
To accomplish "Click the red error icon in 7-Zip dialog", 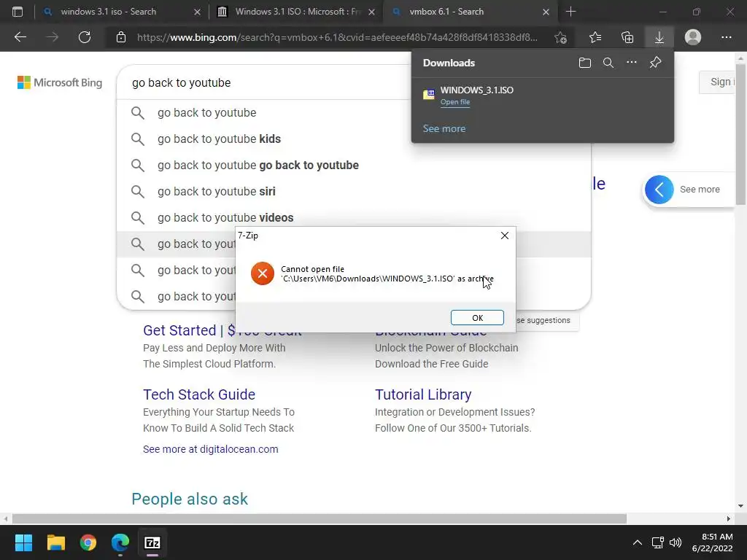I will point(263,273).
